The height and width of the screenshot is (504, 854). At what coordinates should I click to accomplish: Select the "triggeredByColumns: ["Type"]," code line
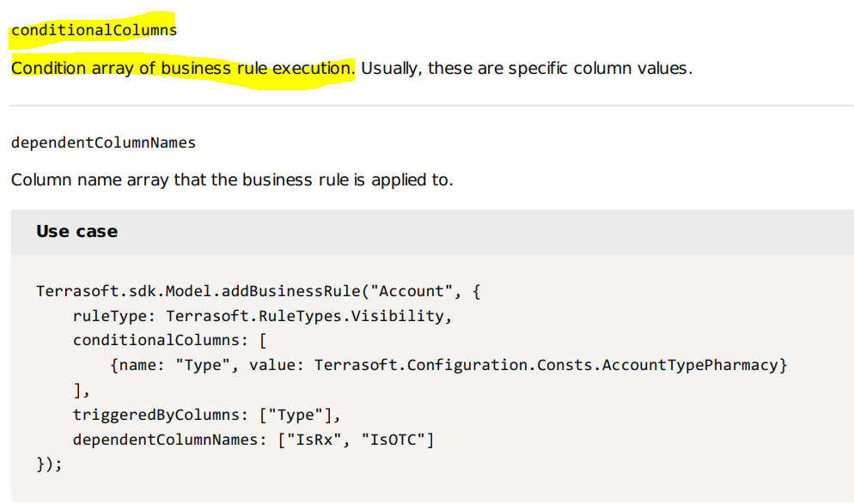pyautogui.click(x=207, y=415)
